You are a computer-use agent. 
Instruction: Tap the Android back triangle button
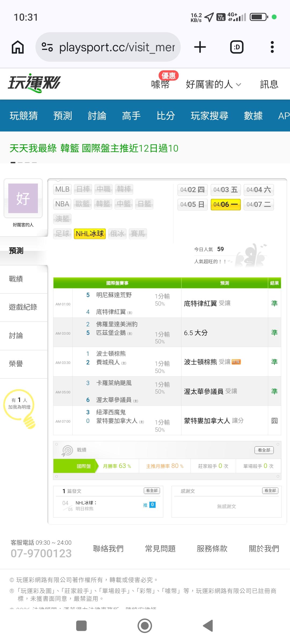208,626
